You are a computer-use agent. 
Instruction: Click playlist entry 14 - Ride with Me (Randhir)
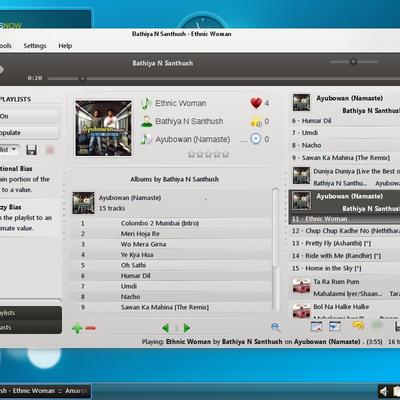coord(345,256)
